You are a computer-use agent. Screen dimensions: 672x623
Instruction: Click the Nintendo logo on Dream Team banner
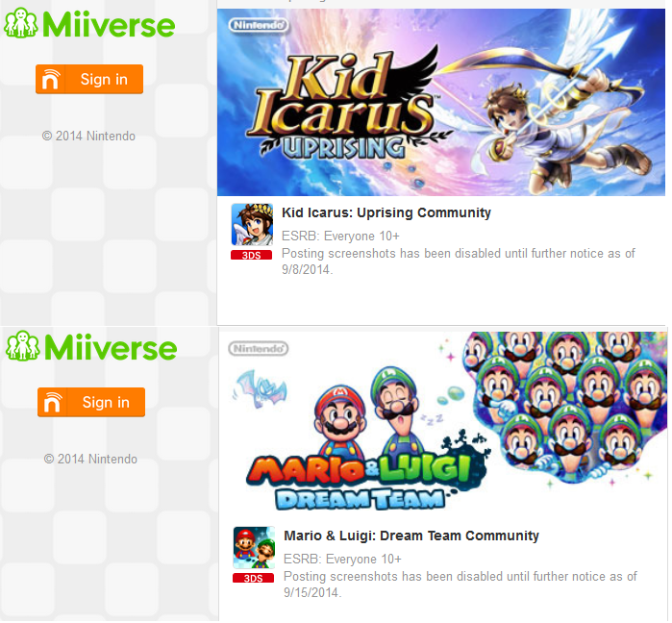[x=259, y=348]
